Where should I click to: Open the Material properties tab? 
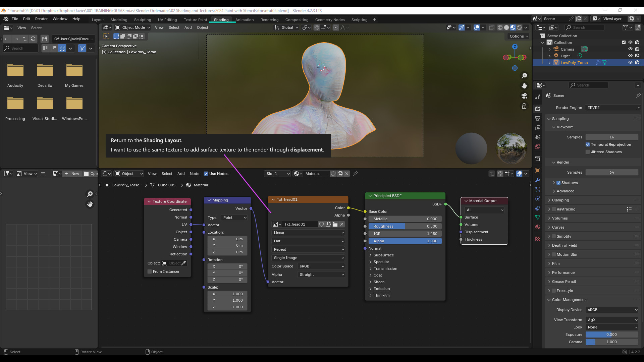(x=538, y=227)
